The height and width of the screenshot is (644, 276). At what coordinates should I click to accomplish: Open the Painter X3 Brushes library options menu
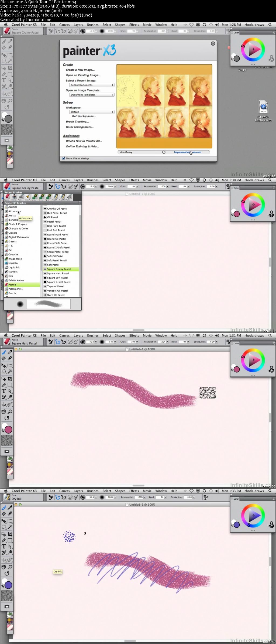(x=80, y=203)
